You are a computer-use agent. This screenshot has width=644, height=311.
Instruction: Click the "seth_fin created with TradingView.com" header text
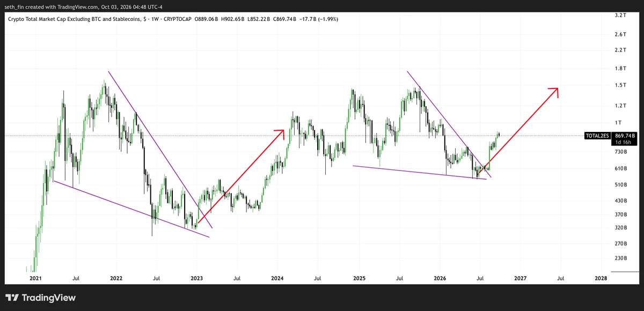coord(53,8)
